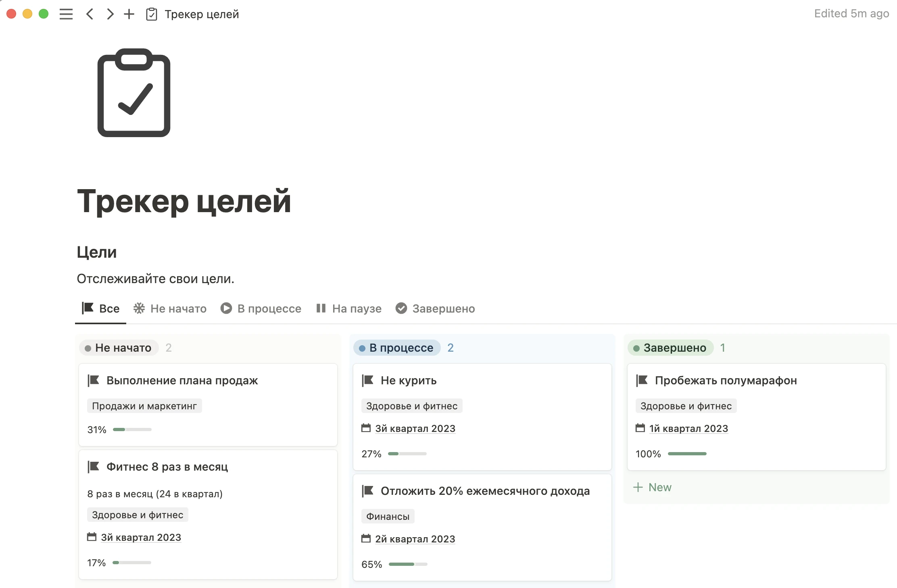Click the Трекер целей breadcrumb title
897x588 pixels.
tap(202, 14)
